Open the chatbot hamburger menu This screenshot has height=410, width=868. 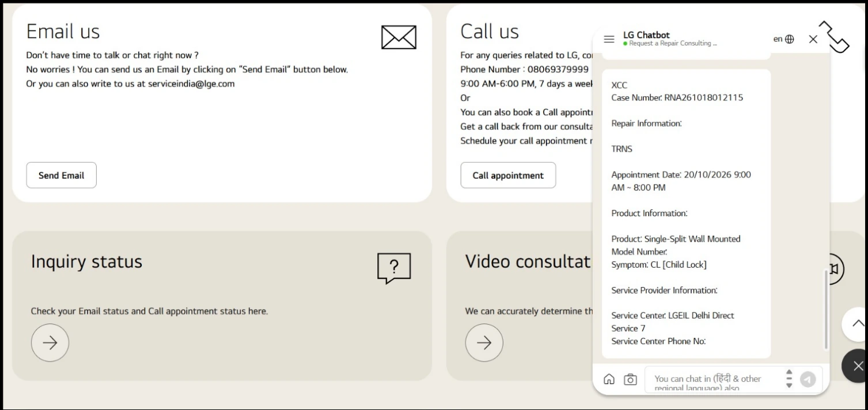[x=609, y=39]
